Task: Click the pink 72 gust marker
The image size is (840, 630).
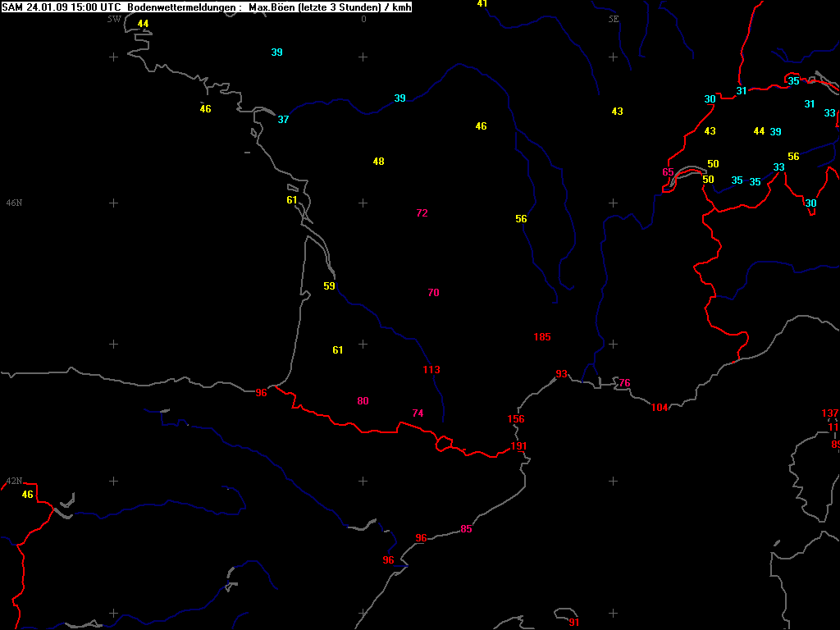Action: tap(422, 213)
